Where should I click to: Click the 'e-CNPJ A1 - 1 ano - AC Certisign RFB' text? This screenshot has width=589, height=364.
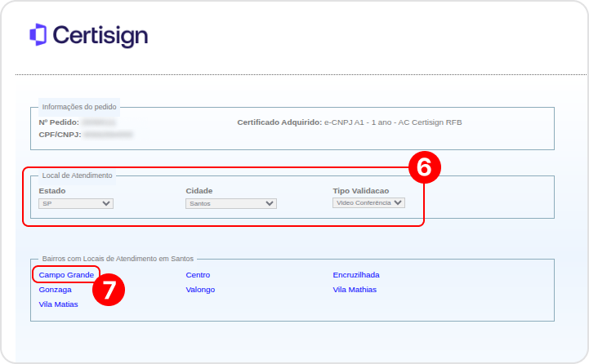click(x=393, y=122)
